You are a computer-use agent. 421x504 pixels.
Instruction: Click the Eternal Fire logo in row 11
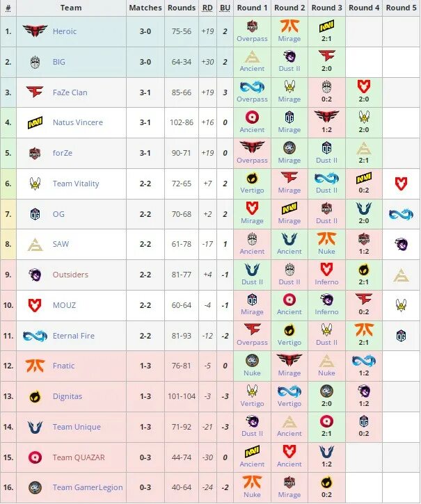35,336
